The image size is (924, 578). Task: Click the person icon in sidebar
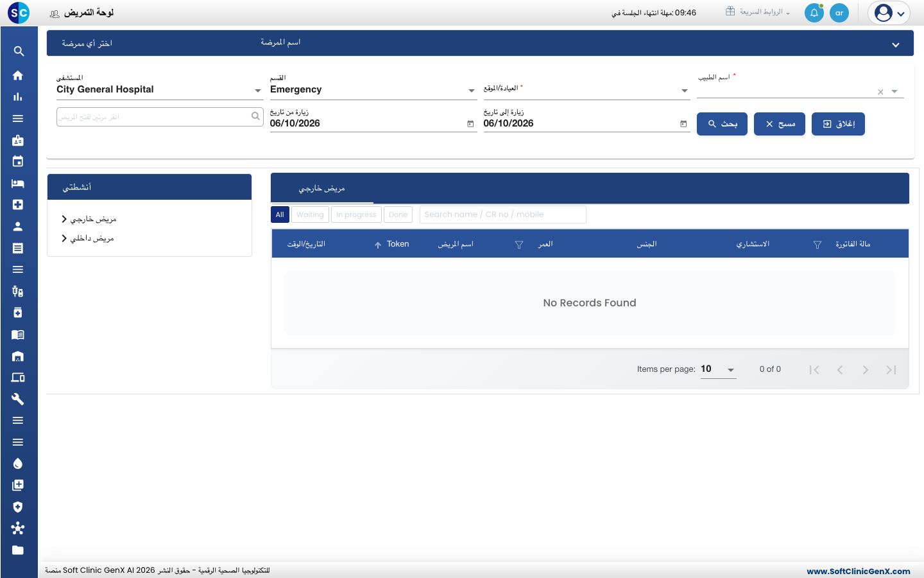(x=18, y=226)
